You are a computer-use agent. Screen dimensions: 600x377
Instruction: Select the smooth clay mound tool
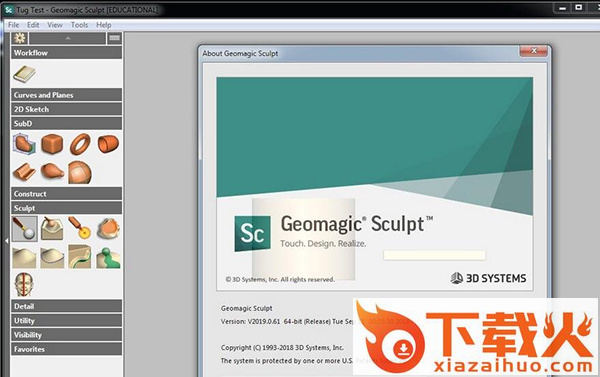coord(24,257)
